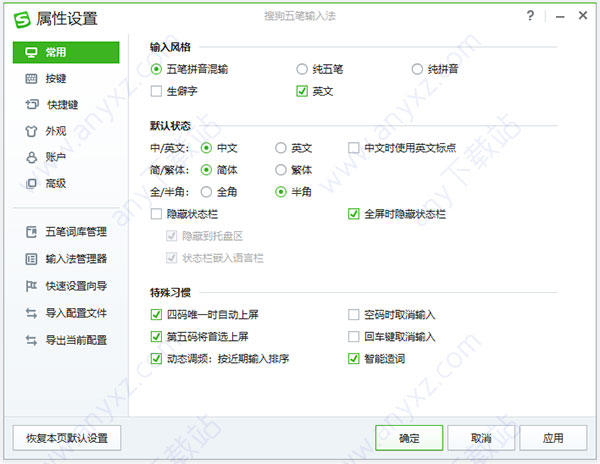Click the list icon beside 输入法管理器
The height and width of the screenshot is (464, 600).
tap(31, 259)
